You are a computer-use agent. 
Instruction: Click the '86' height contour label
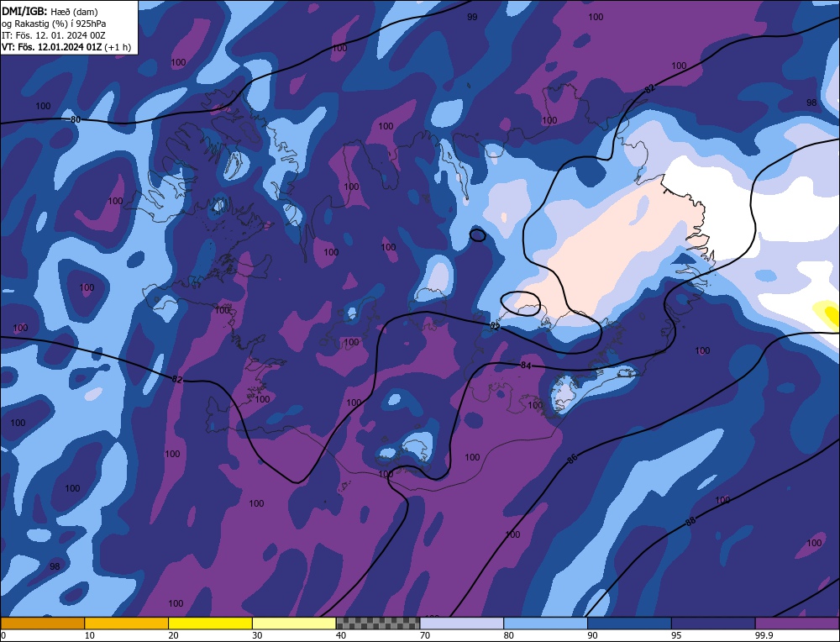click(572, 459)
